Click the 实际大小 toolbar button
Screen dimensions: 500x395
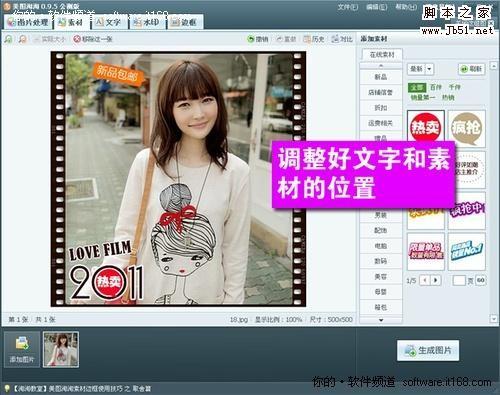click(x=50, y=39)
